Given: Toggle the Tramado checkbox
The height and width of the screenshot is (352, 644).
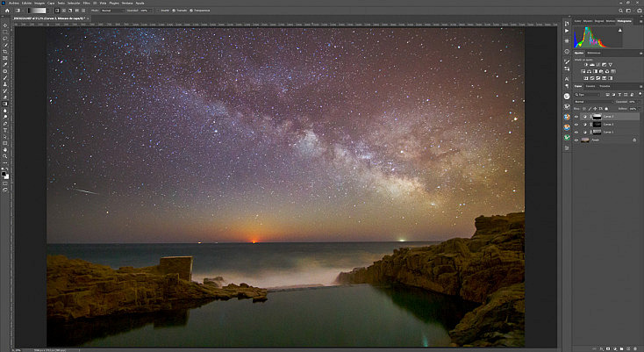Looking at the screenshot, I should (x=174, y=11).
